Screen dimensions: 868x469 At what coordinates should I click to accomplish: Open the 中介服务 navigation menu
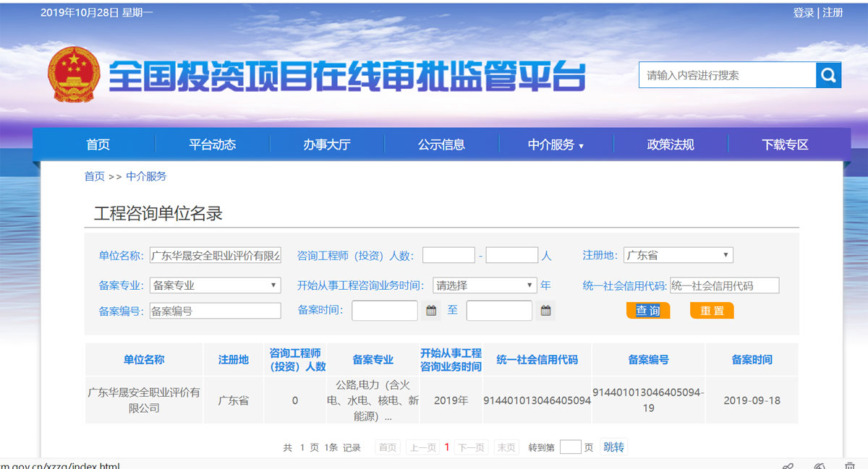pos(555,145)
